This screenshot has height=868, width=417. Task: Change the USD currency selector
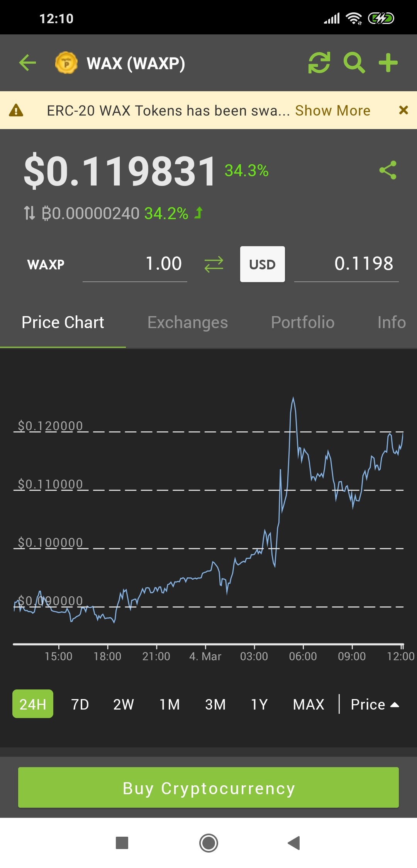(263, 264)
